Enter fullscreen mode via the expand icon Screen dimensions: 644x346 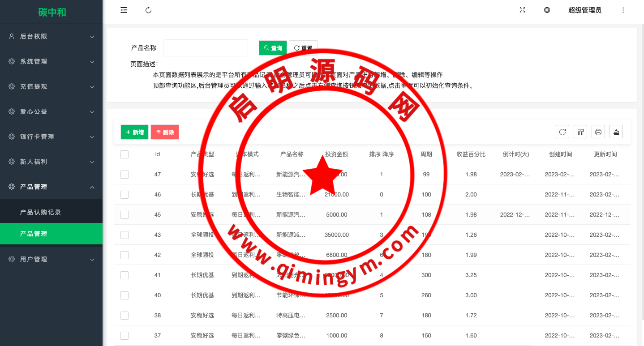point(522,10)
